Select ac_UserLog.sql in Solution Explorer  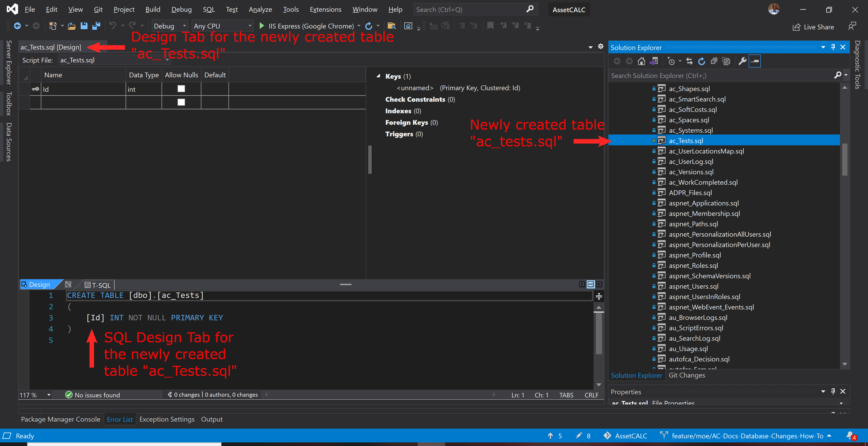[691, 161]
